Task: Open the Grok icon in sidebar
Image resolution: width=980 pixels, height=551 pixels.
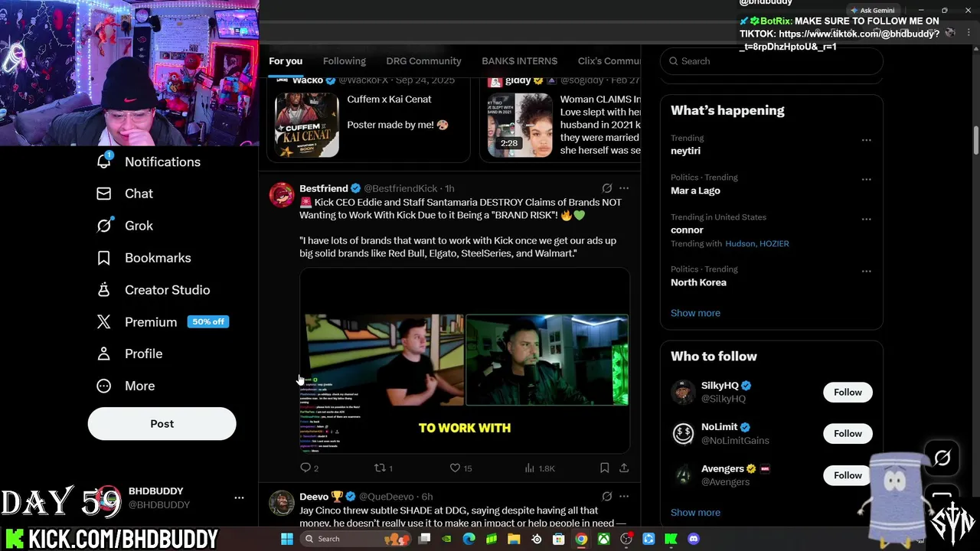Action: tap(104, 226)
